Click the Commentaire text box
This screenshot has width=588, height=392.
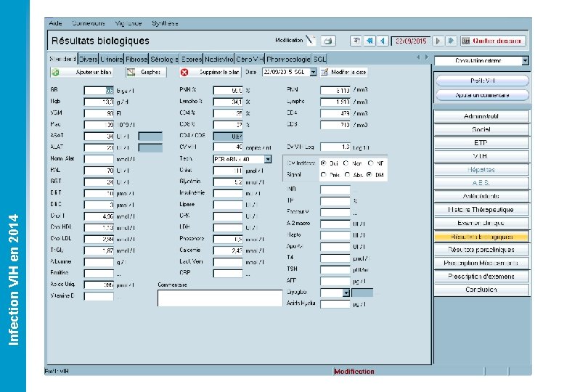pos(220,298)
